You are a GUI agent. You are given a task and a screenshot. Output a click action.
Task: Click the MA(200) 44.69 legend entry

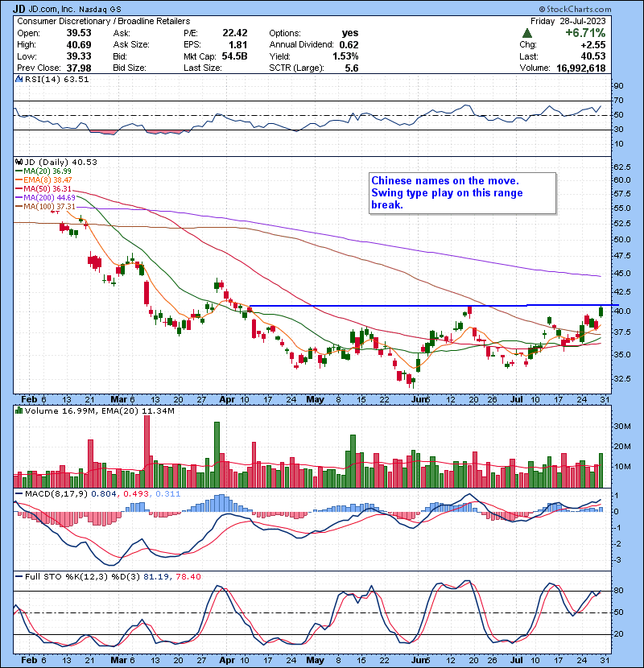tap(46, 198)
